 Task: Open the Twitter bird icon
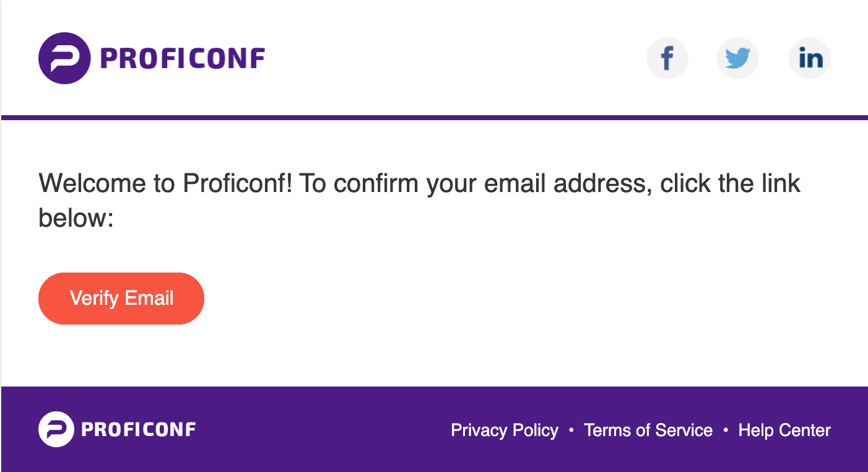[738, 59]
